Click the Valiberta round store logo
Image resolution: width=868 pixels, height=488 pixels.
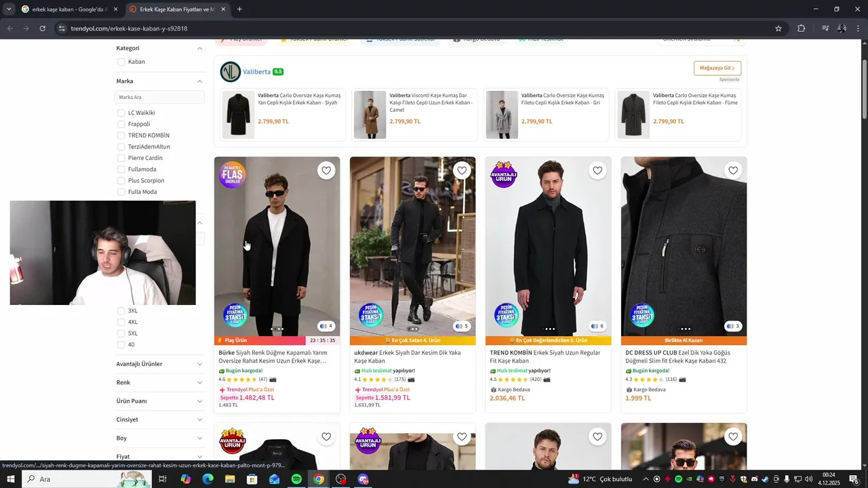tap(231, 71)
